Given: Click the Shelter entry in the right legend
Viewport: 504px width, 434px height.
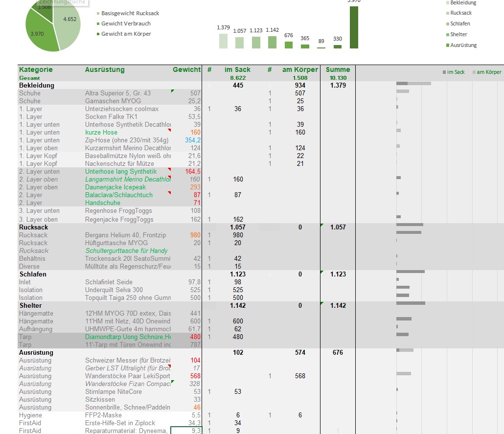Looking at the screenshot, I should (458, 34).
